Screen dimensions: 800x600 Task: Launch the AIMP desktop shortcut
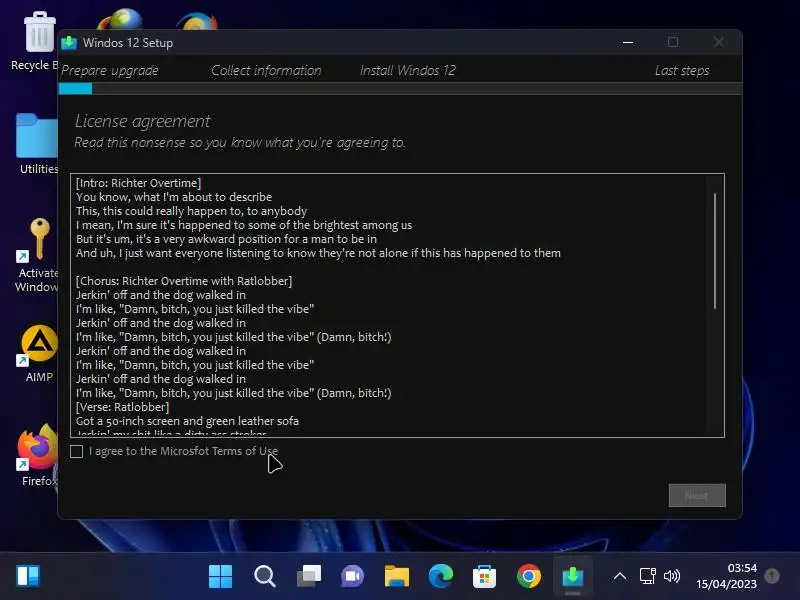pyautogui.click(x=39, y=354)
